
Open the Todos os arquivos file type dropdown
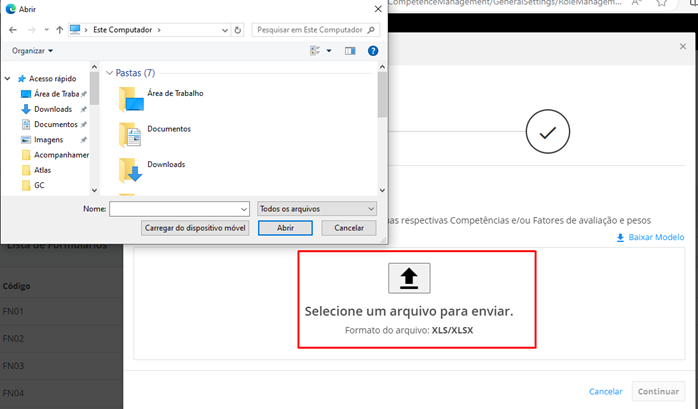click(x=317, y=208)
